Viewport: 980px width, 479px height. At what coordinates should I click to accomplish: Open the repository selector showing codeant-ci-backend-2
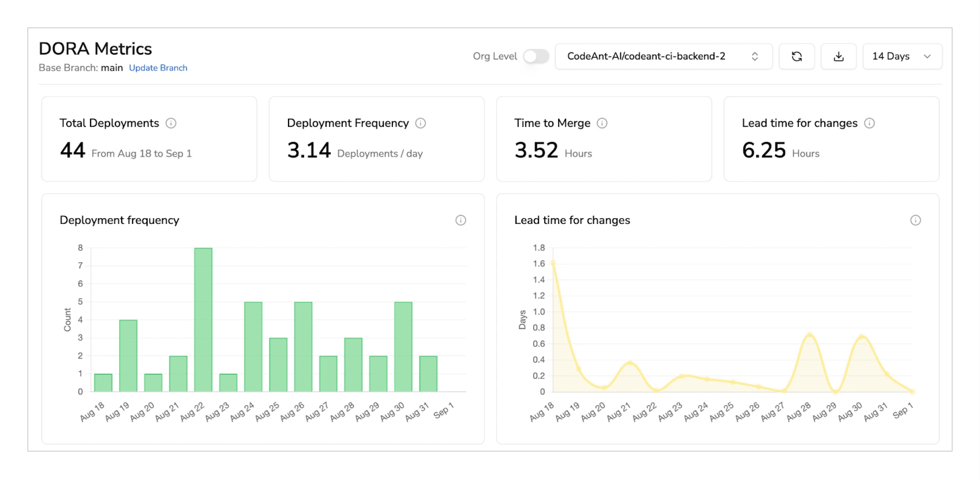pos(647,56)
